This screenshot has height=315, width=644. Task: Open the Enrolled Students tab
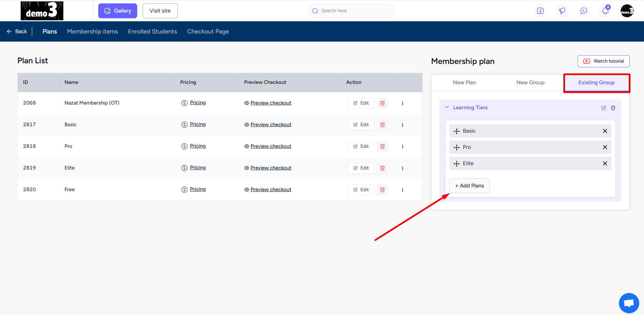click(x=152, y=31)
